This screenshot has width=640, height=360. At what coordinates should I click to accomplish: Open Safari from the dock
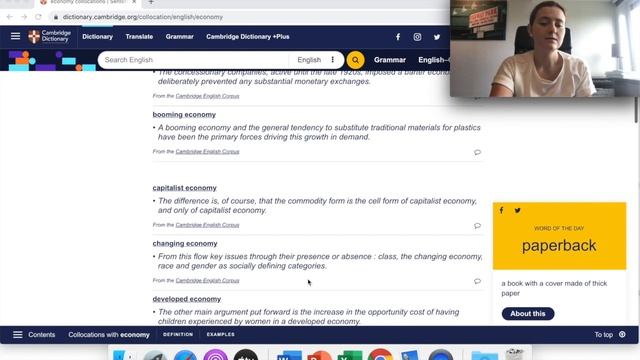point(185,355)
